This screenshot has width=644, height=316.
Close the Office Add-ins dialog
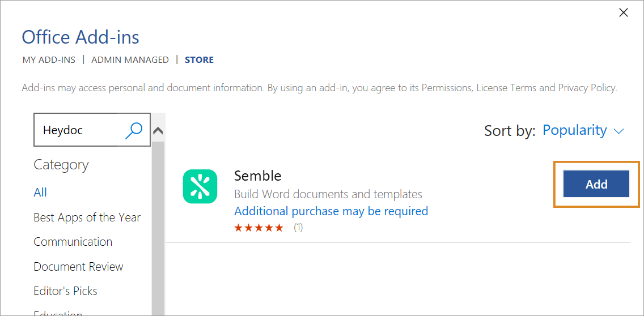click(624, 12)
